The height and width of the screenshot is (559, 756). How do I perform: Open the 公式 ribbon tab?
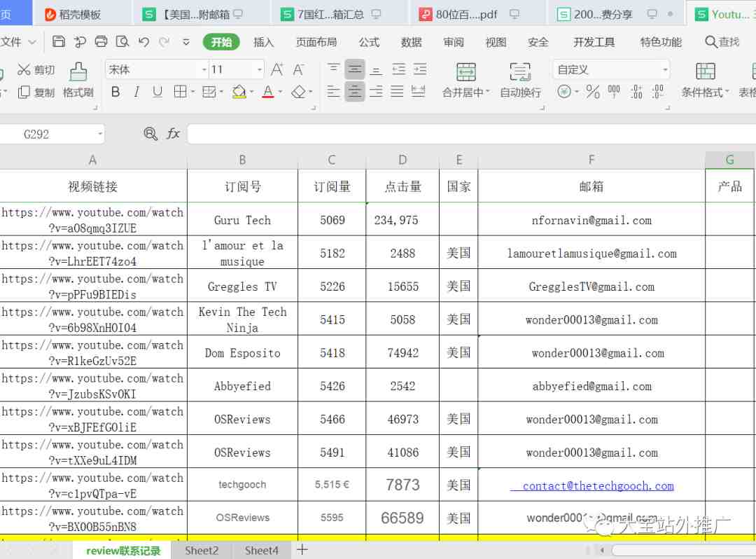[x=369, y=42]
